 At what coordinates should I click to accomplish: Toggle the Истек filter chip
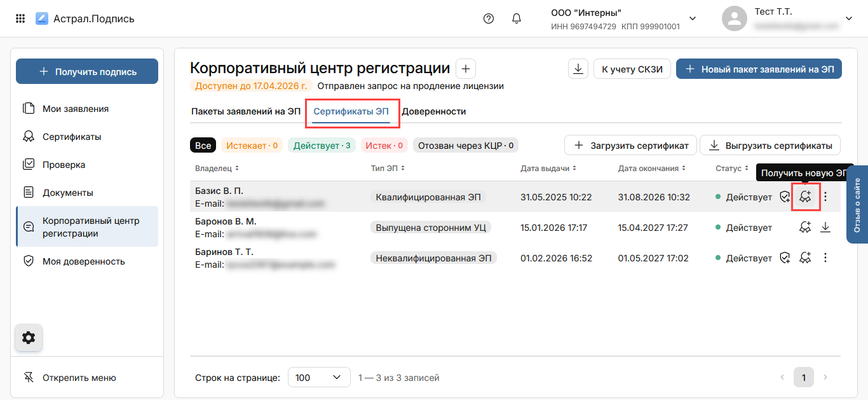click(x=384, y=146)
